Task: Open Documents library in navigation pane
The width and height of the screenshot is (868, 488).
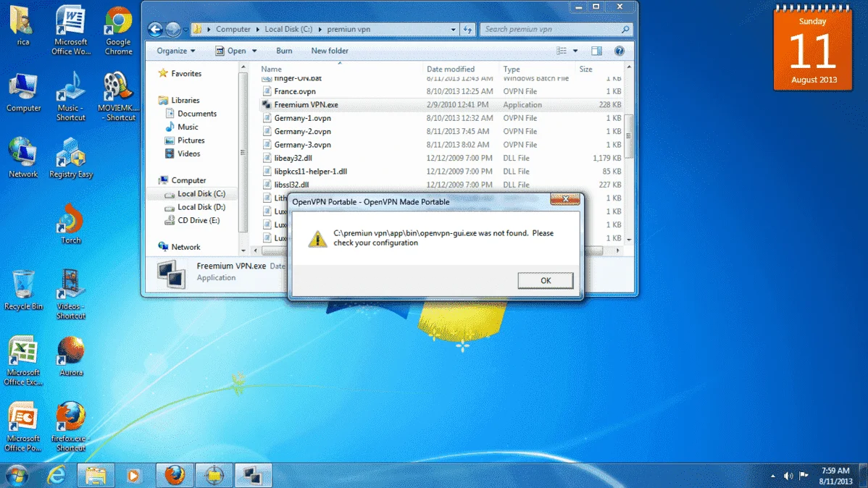Action: click(196, 114)
